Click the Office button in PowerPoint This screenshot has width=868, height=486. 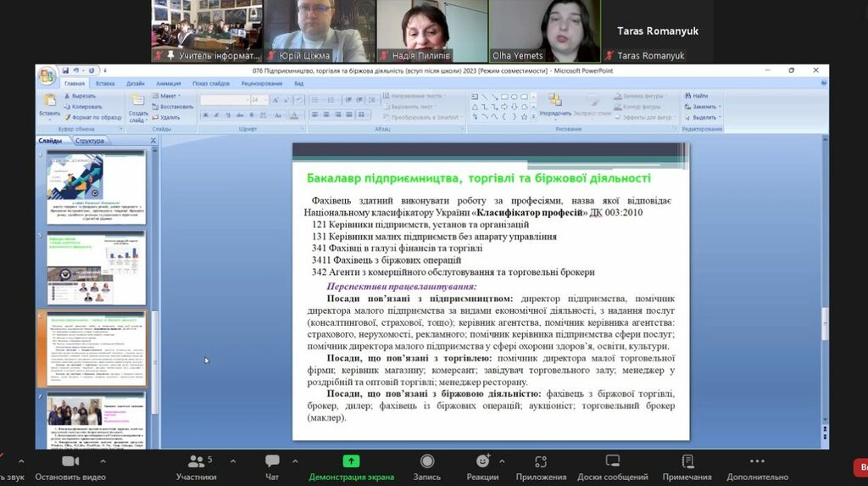pos(46,76)
